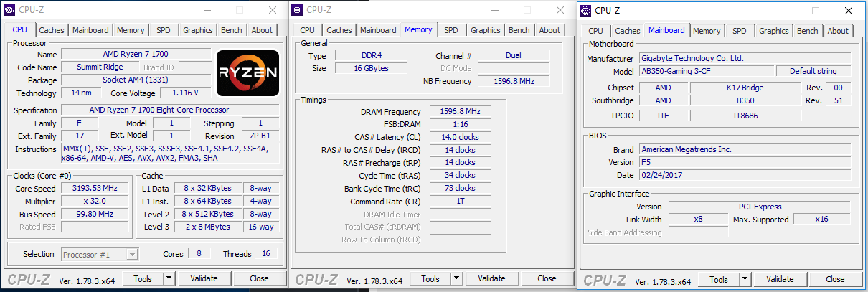Select the SPD tab in the CPU window
Screen dimensions: 868x292
tap(164, 30)
